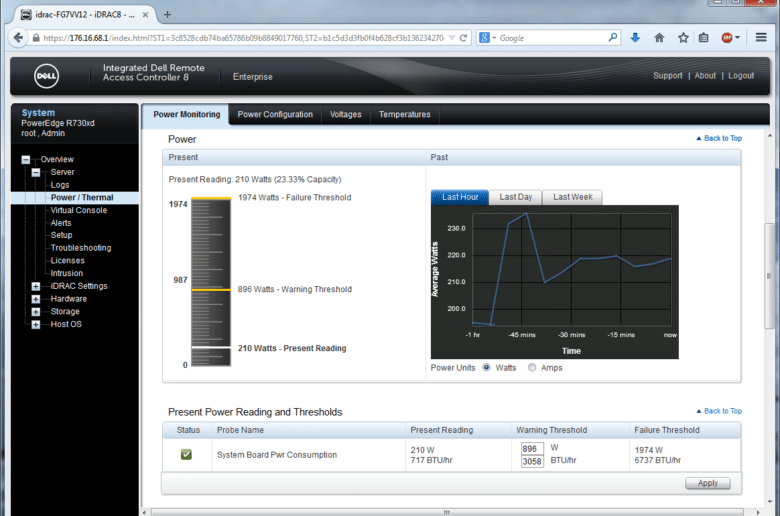Switch to the Power Configuration tab
Image resolution: width=780 pixels, height=516 pixels.
click(275, 114)
